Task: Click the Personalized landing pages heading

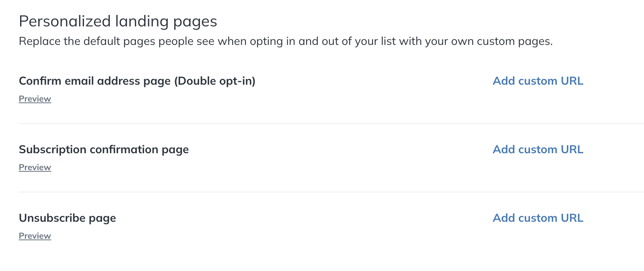Action: click(118, 21)
